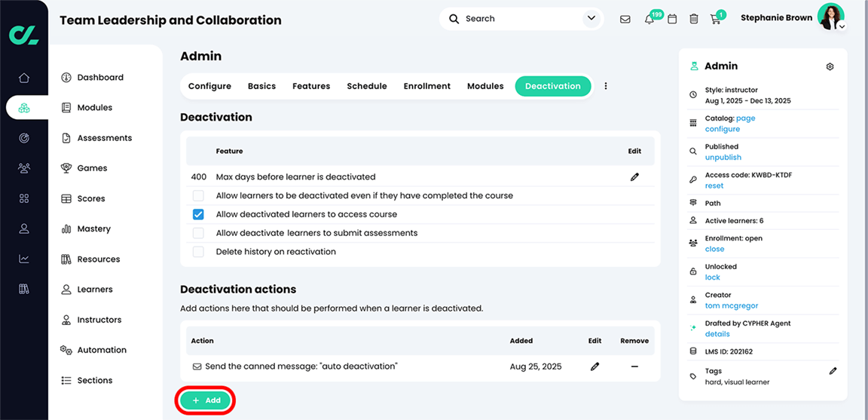Viewport: 868px width, 420px height.
Task: Expand the search options dropdown arrow
Action: pyautogui.click(x=591, y=19)
